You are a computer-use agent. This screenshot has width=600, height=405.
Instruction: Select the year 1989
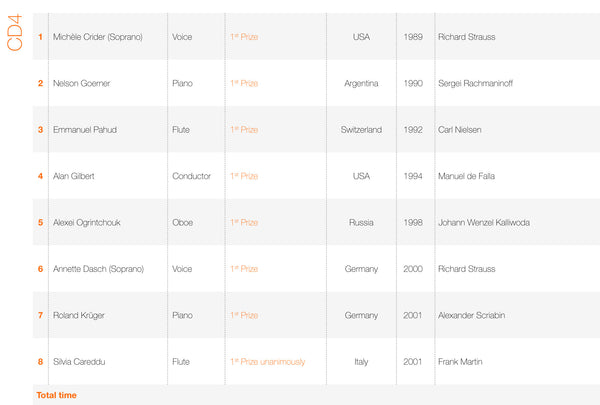413,37
